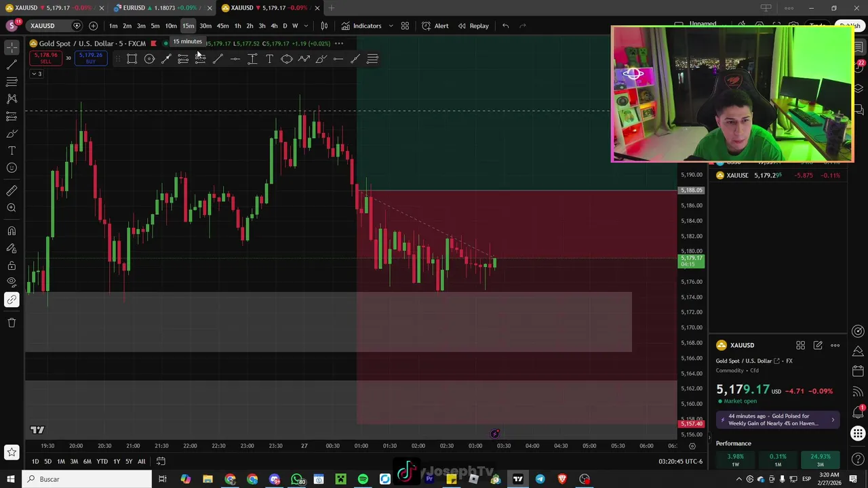The width and height of the screenshot is (868, 488).
Task: Open the chart type candles selector
Action: [x=324, y=26]
